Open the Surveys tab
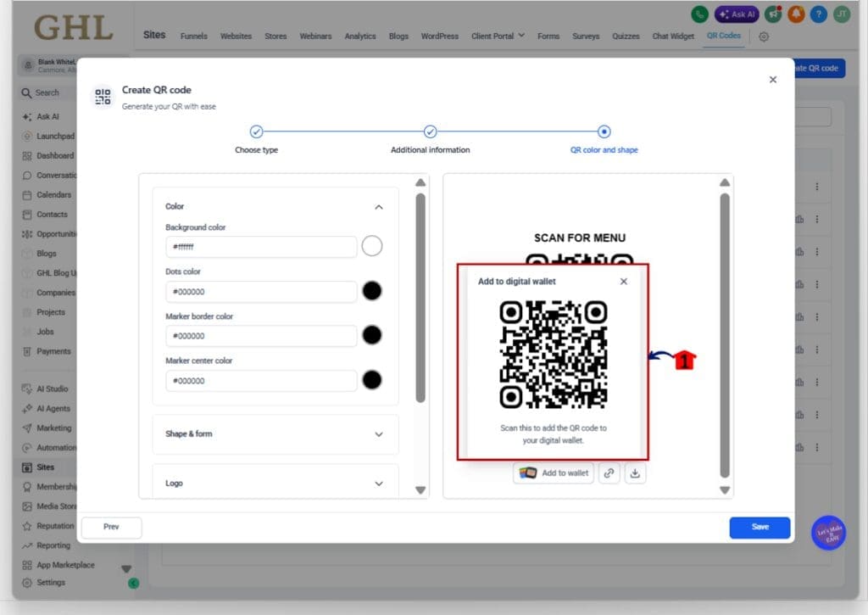This screenshot has height=615, width=868. click(x=586, y=36)
